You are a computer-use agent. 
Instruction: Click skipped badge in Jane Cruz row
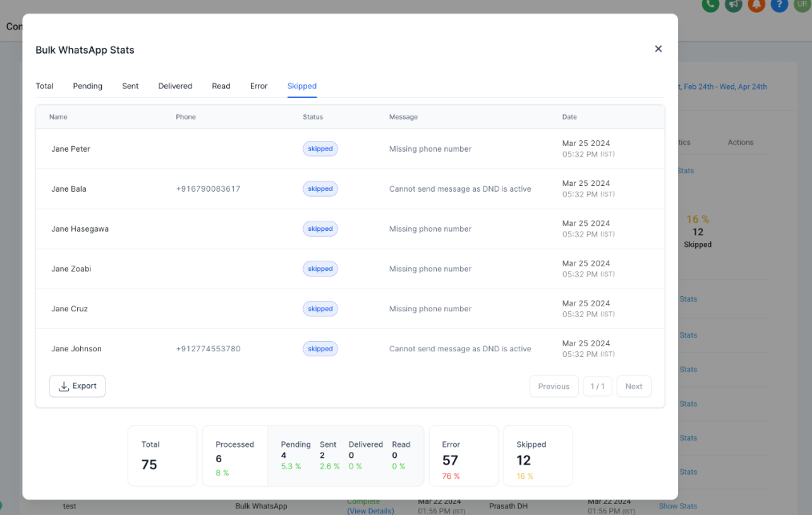[x=320, y=308]
